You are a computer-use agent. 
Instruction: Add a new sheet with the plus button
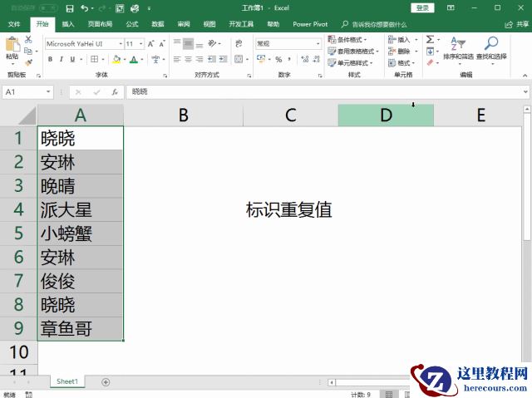[106, 382]
